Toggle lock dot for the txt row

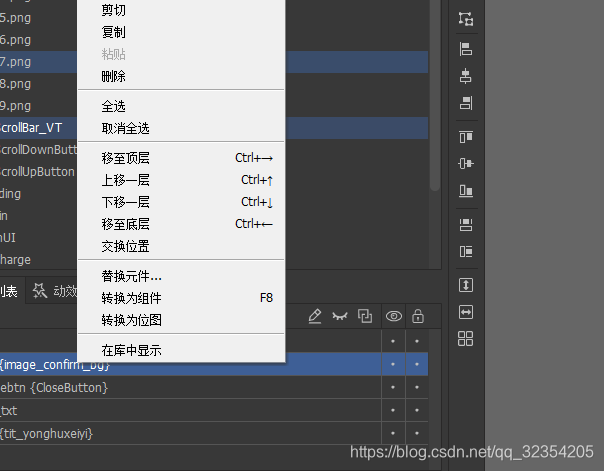(417, 410)
